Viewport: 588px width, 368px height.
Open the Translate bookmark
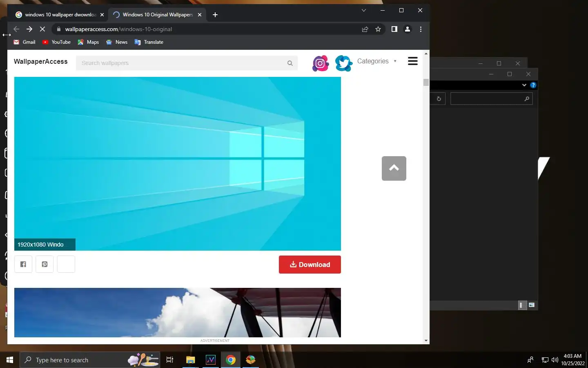[x=149, y=42]
